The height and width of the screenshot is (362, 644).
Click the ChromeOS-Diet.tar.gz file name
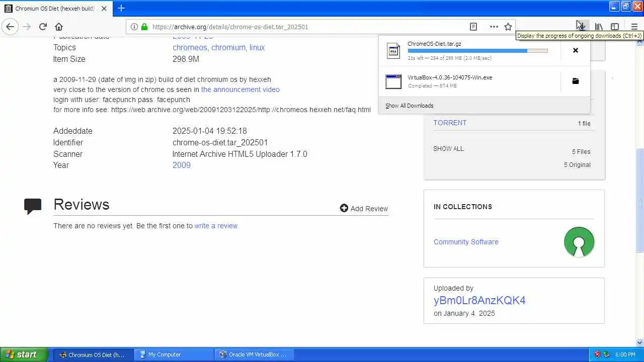pyautogui.click(x=434, y=44)
